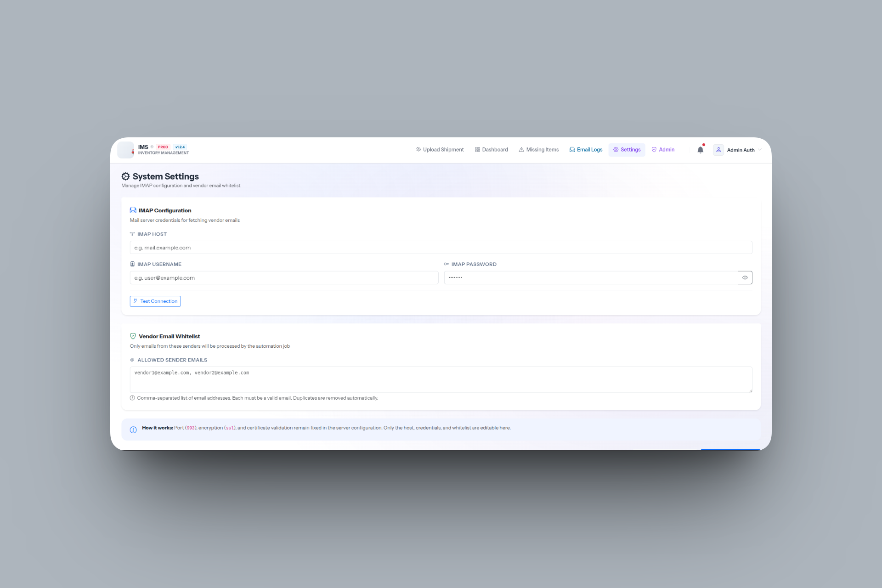This screenshot has height=588, width=882.
Task: Click the v1.2.4 version badge
Action: 180,147
